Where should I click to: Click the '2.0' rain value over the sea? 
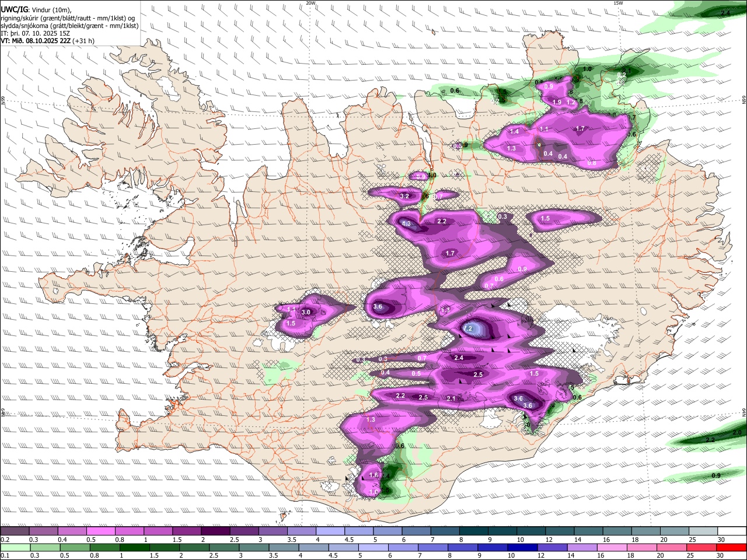click(x=737, y=433)
